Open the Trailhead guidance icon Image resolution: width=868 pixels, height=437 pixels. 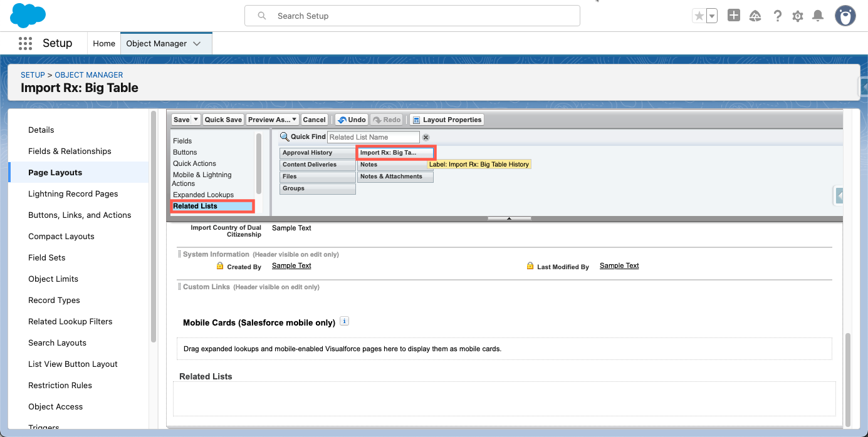tap(755, 16)
